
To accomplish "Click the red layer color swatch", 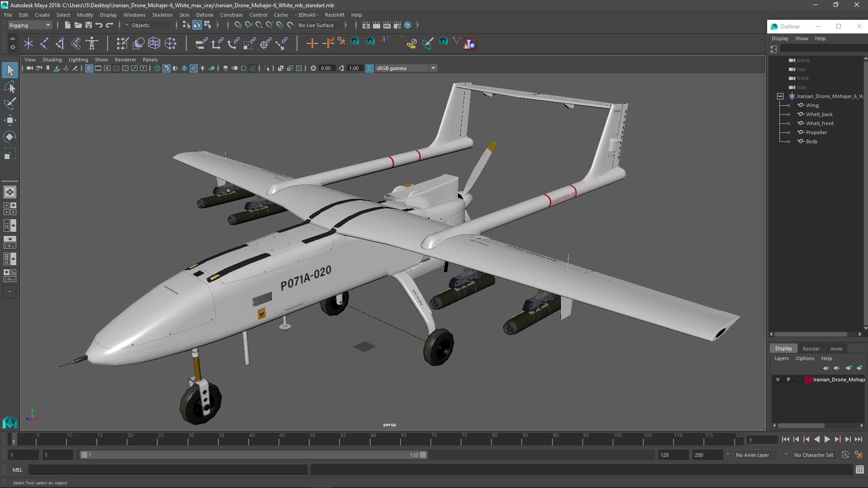I will 808,380.
